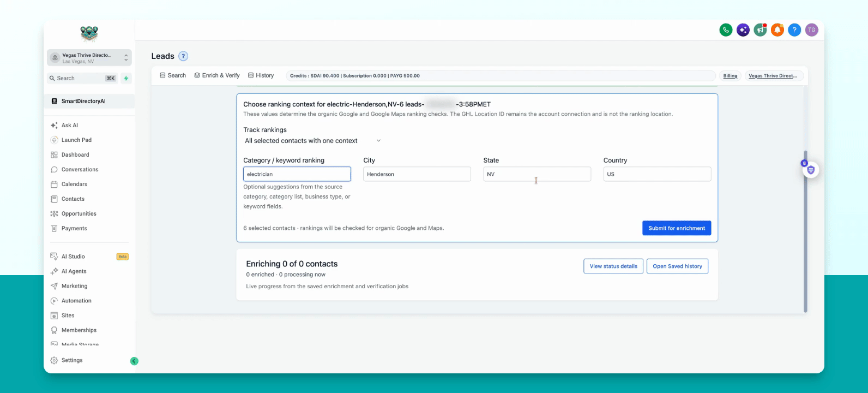868x393 pixels.
Task: Open the orange notifications bell
Action: [x=777, y=30]
